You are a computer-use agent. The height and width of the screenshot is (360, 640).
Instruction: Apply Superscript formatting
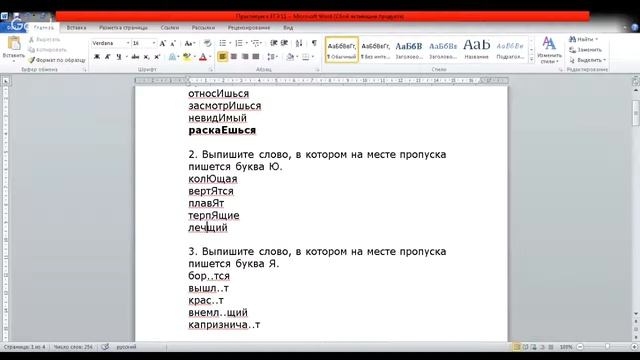pos(157,57)
